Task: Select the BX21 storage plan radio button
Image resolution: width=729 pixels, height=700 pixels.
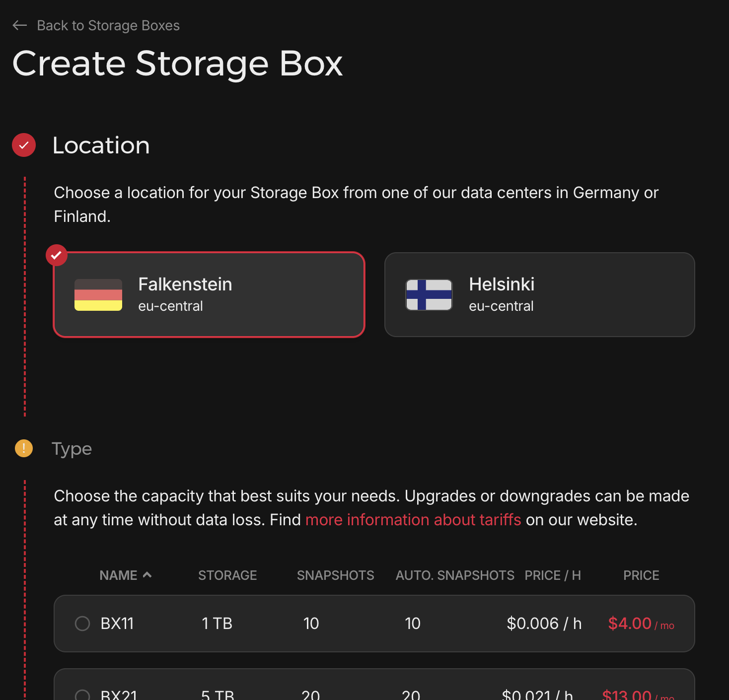Action: coord(82,695)
